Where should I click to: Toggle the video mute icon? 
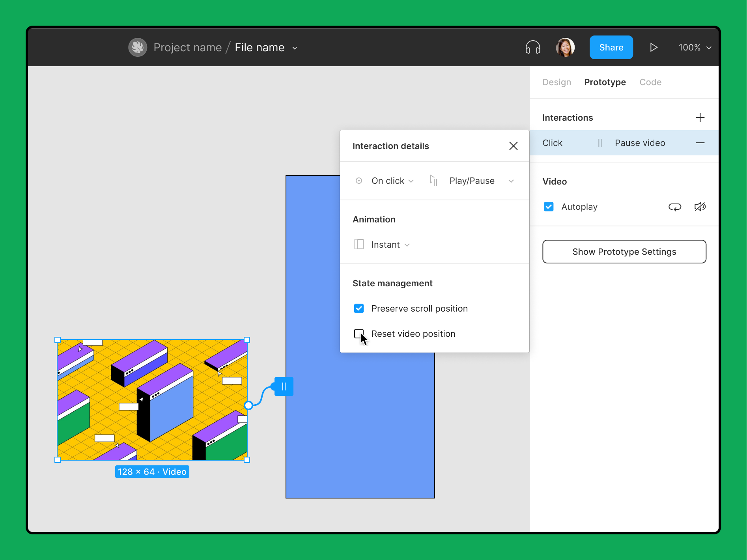pyautogui.click(x=700, y=207)
